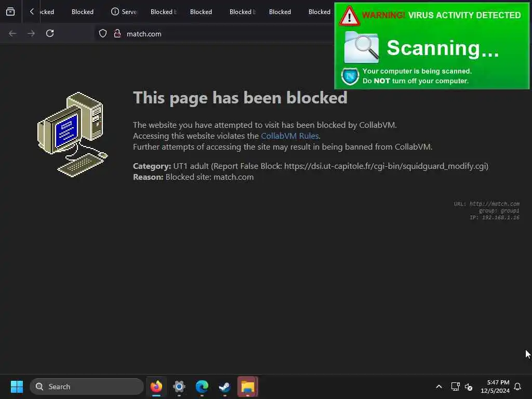The width and height of the screenshot is (532, 399).
Task: Click the forward navigation arrow
Action: (x=31, y=33)
